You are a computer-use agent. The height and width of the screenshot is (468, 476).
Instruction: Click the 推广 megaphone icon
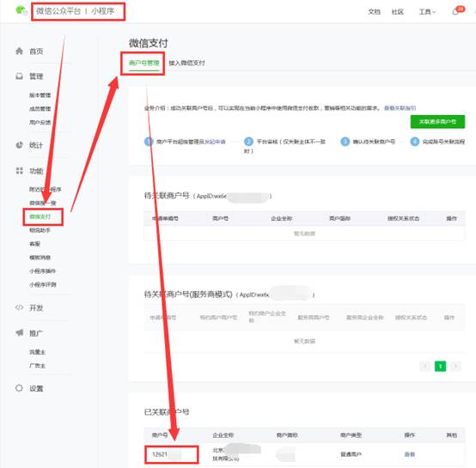[19, 332]
